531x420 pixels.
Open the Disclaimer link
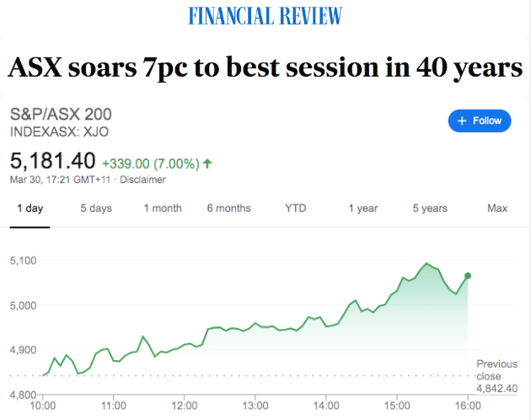point(142,180)
